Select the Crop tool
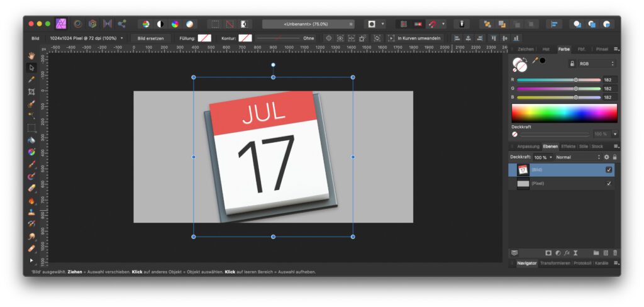This screenshot has height=307, width=644. pos(31,91)
